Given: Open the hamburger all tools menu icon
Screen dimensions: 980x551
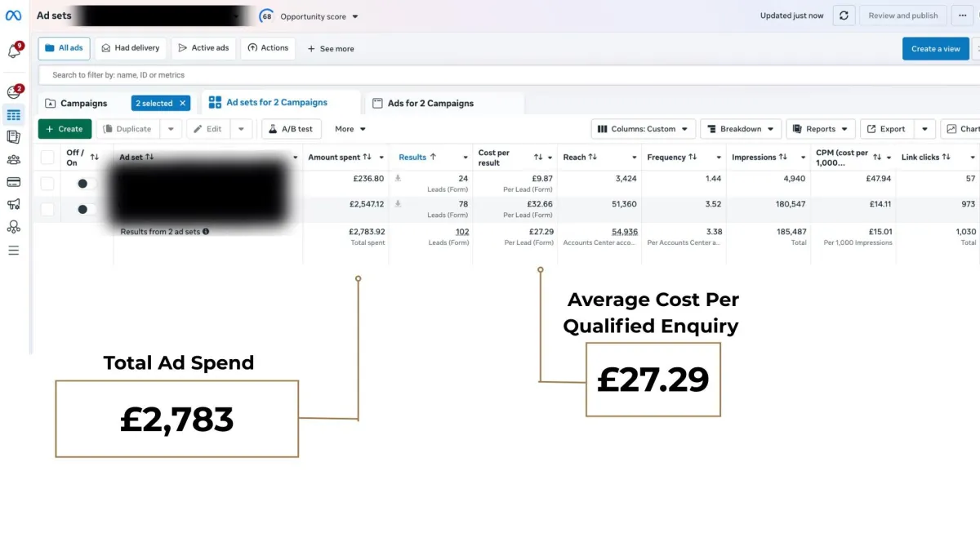Looking at the screenshot, I should (x=14, y=250).
